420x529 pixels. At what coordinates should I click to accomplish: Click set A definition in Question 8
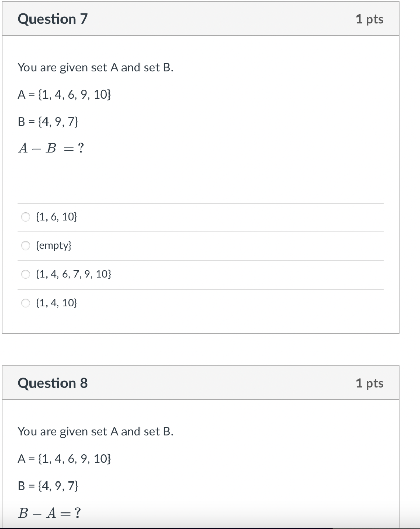[64, 459]
